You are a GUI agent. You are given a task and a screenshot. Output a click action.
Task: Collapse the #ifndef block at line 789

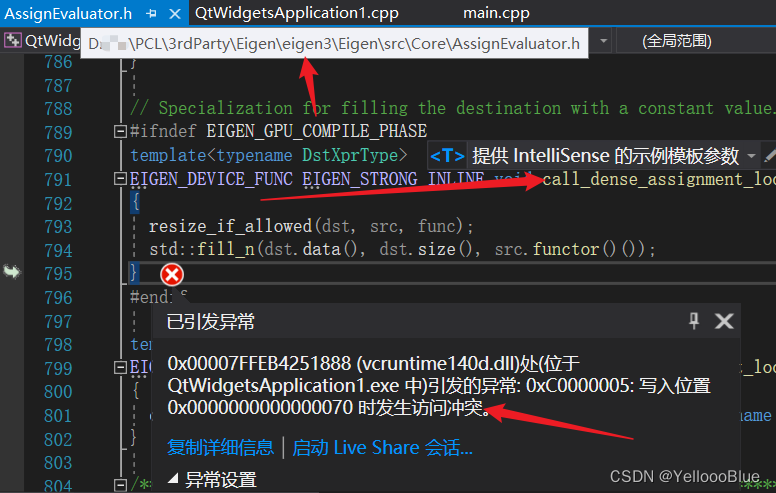pos(120,131)
